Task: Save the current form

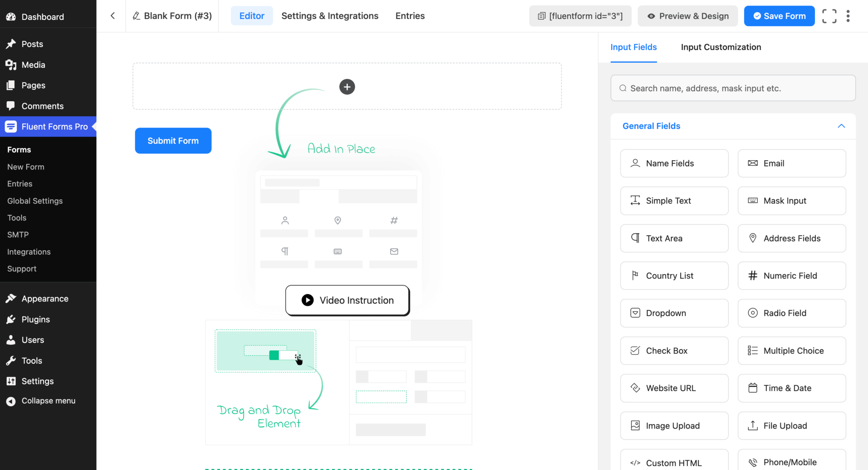Action: (779, 16)
